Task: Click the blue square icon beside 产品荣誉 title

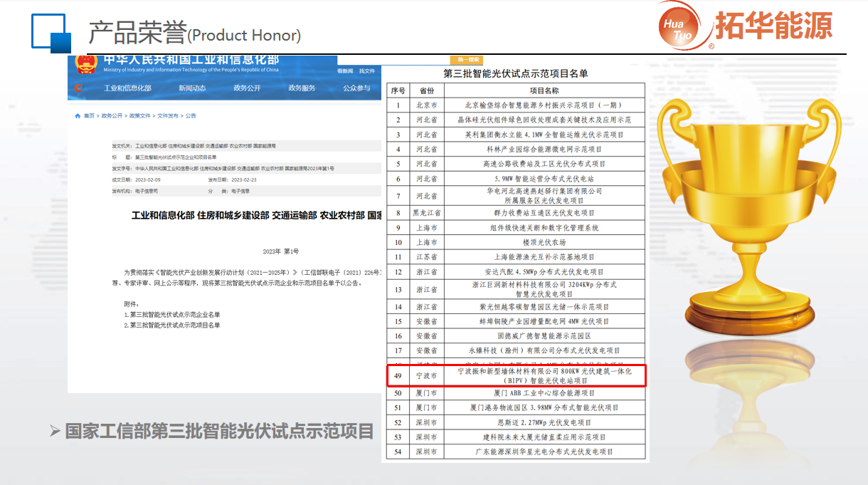Action: coord(48,32)
